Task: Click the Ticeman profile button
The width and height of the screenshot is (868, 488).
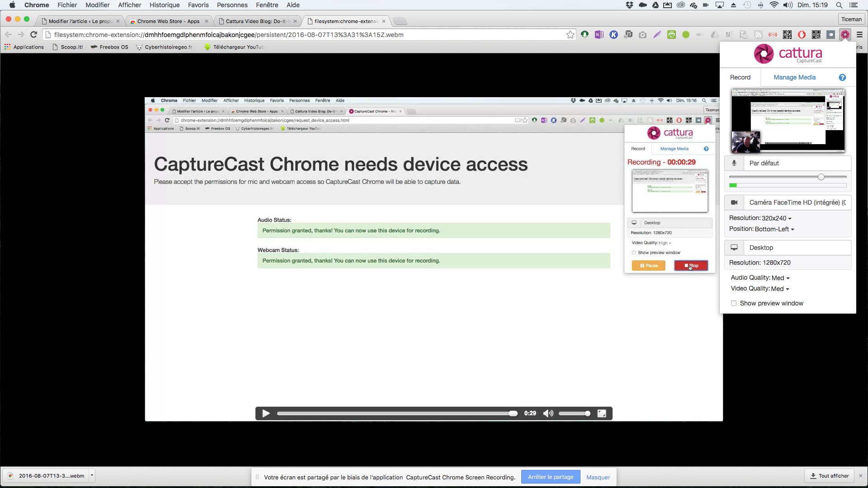Action: point(851,19)
